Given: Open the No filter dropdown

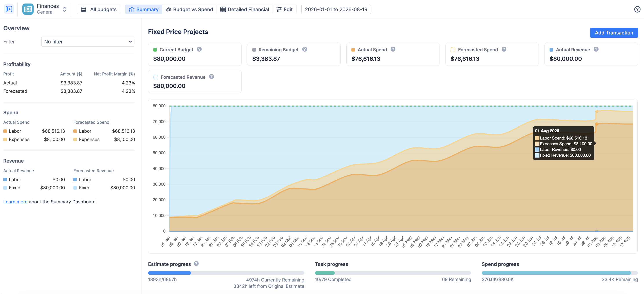Looking at the screenshot, I should 88,42.
